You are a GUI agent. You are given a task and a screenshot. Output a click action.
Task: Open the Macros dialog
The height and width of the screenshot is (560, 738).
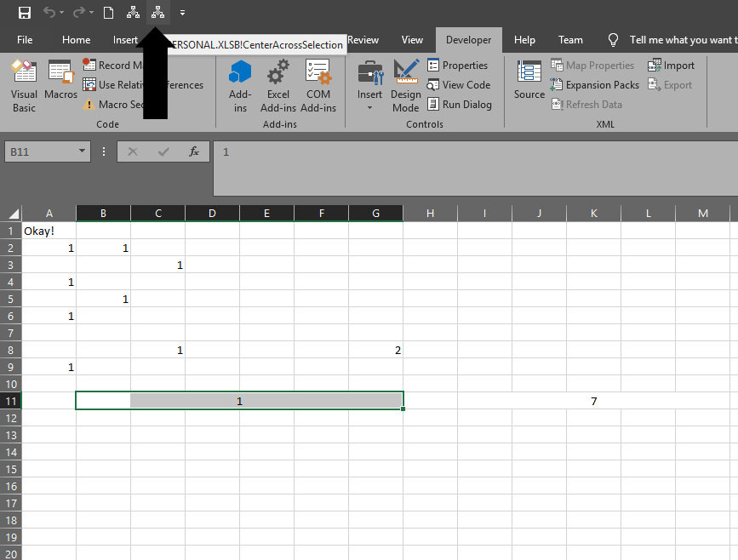point(60,80)
